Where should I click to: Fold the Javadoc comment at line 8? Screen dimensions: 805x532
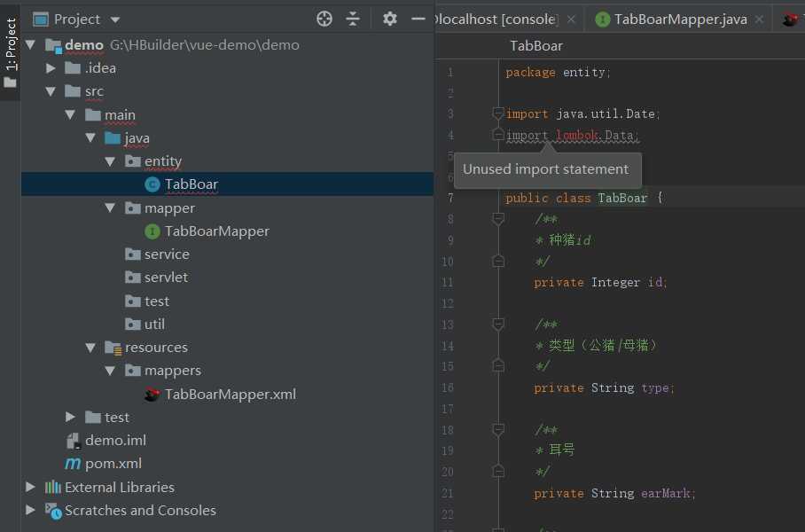click(497, 219)
